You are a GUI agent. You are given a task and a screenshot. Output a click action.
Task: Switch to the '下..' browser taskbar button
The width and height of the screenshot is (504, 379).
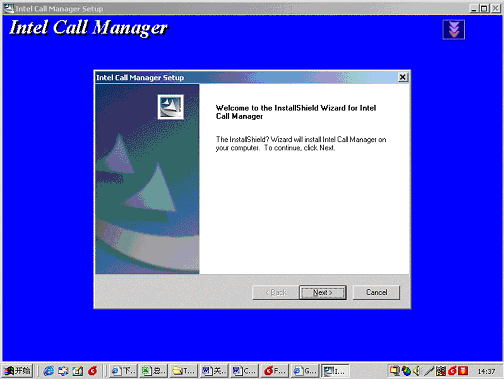[x=123, y=371]
